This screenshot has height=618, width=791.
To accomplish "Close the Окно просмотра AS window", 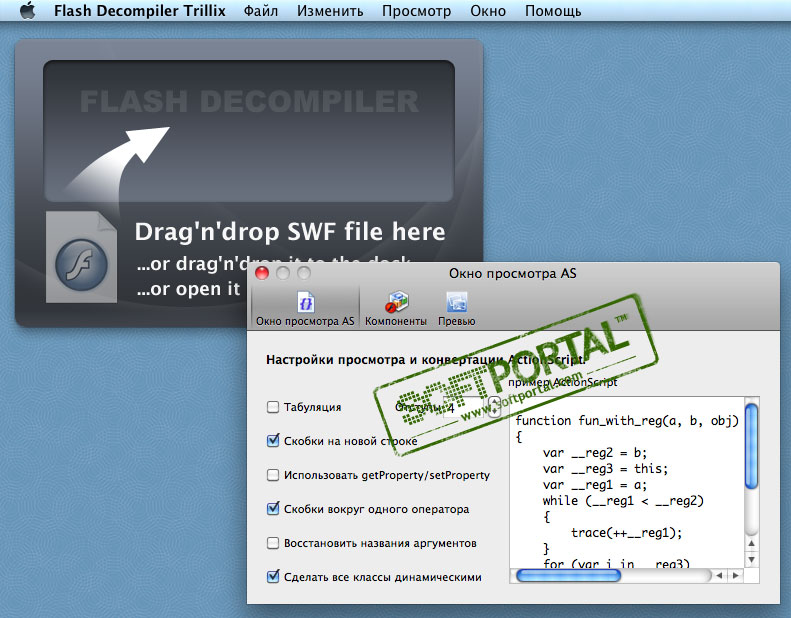I will click(x=262, y=273).
